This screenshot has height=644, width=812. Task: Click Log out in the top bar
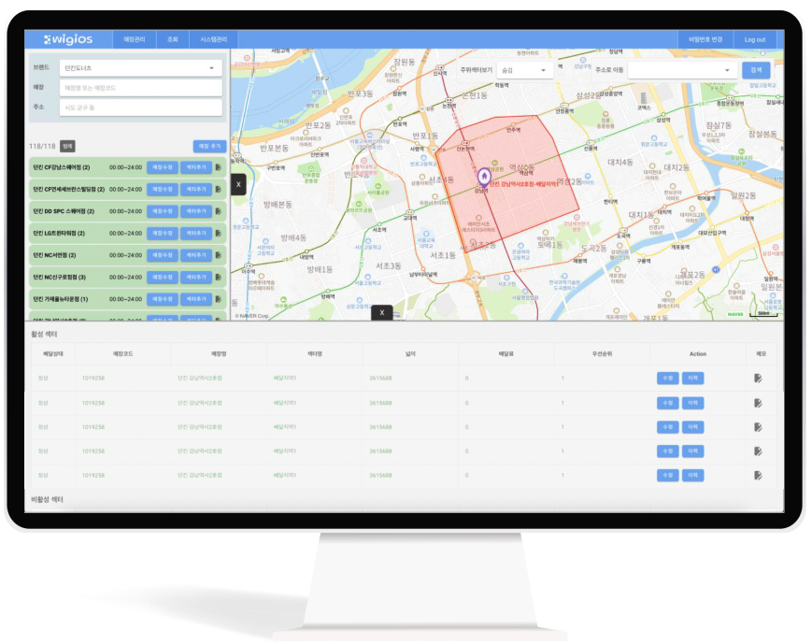click(754, 39)
